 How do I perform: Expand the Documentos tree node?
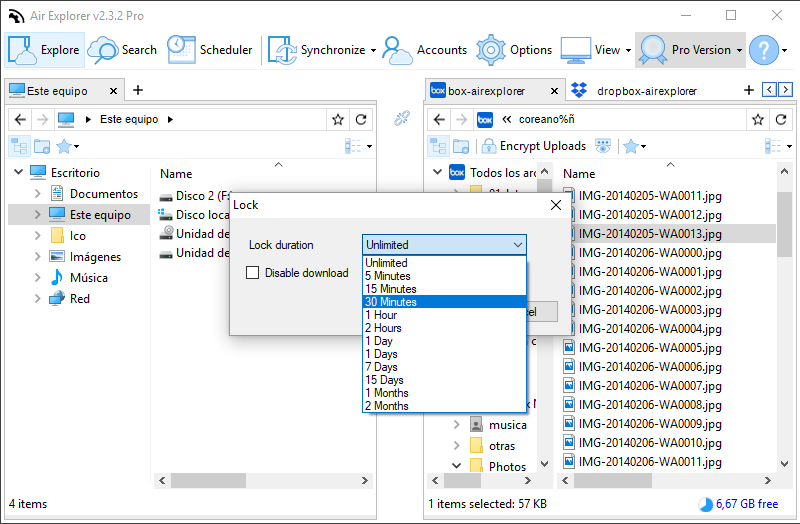pyautogui.click(x=37, y=193)
